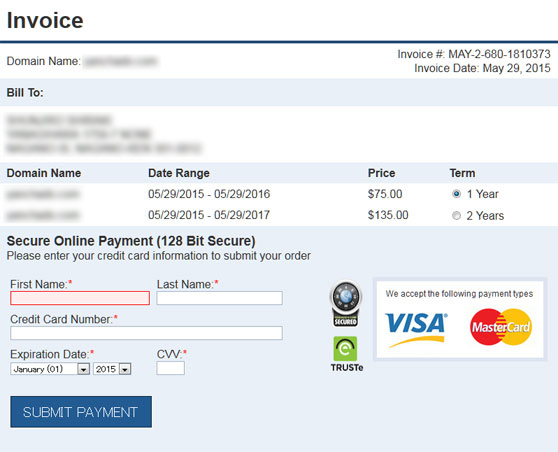
Task: Click the $75.00 price value
Action: [385, 194]
